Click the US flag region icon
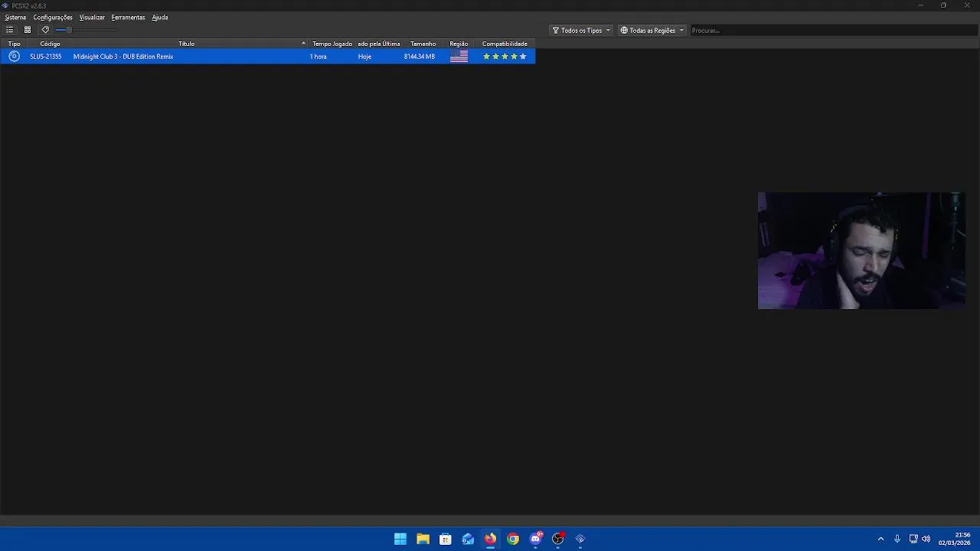Screen dimensions: 980x551 pos(459,57)
